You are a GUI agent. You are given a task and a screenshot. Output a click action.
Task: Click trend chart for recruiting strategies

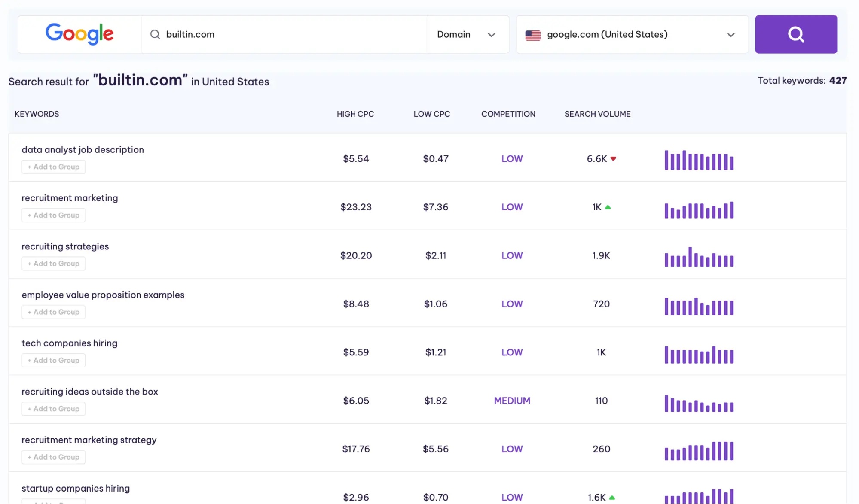(699, 257)
